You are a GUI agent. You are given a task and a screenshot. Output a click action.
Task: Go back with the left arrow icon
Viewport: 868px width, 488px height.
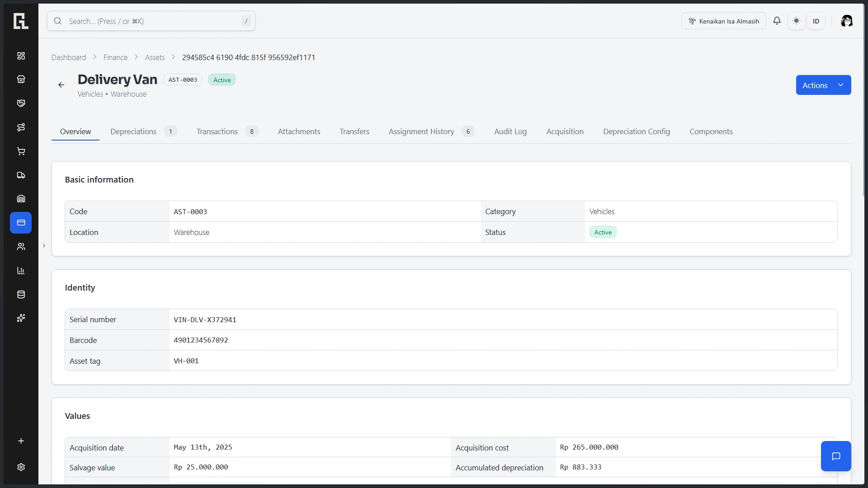(x=61, y=85)
